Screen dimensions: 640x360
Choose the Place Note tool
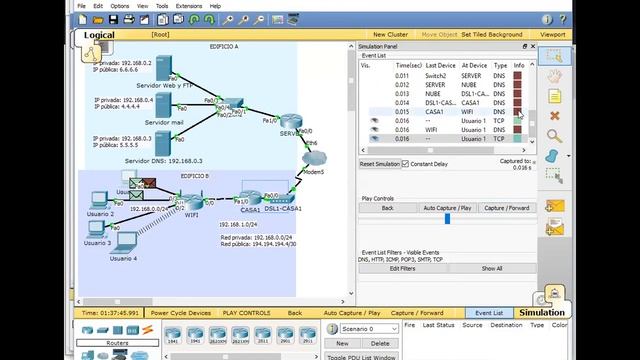click(554, 96)
